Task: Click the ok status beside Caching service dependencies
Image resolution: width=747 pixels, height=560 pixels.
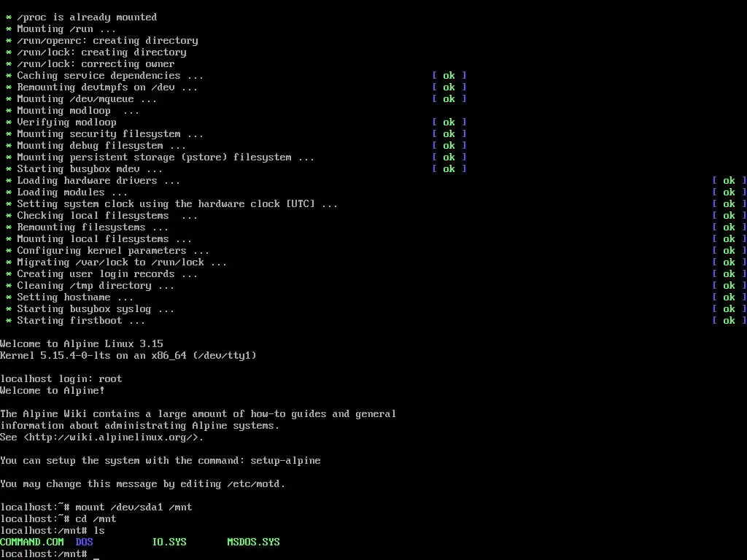Action: [x=449, y=75]
